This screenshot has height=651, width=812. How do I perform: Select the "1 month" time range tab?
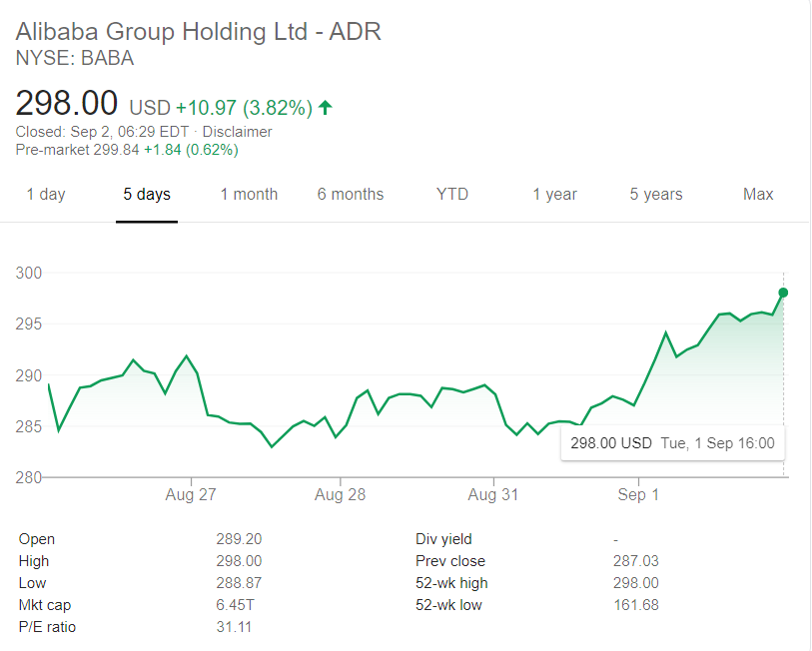248,194
